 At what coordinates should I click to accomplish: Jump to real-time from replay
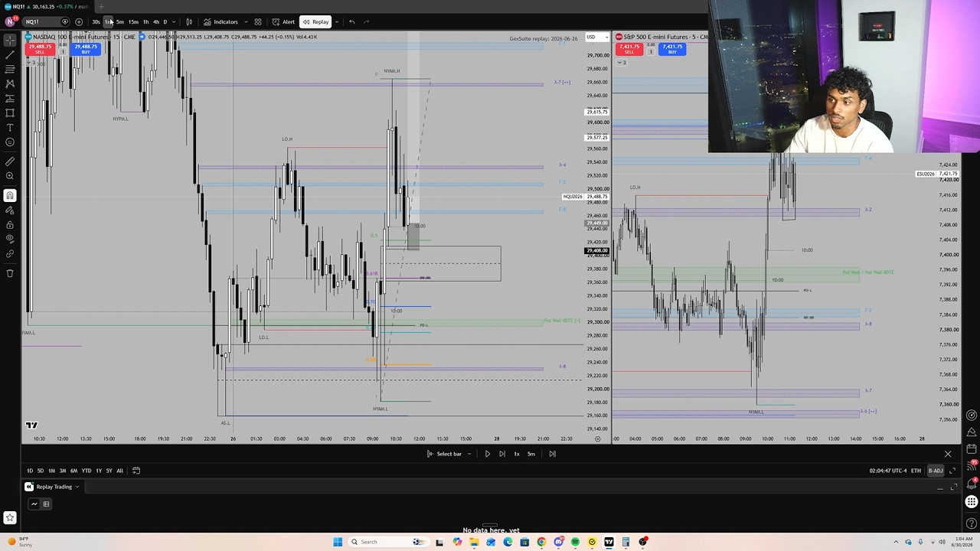pos(552,454)
